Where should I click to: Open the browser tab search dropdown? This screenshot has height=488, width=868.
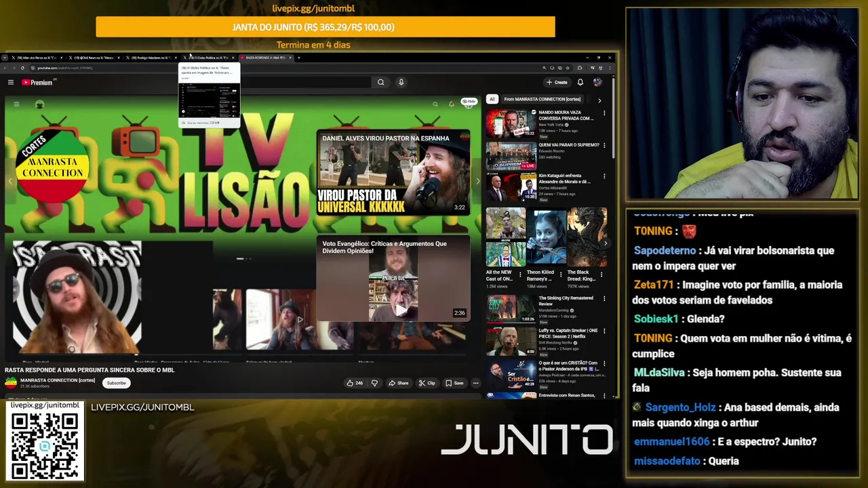coord(5,58)
